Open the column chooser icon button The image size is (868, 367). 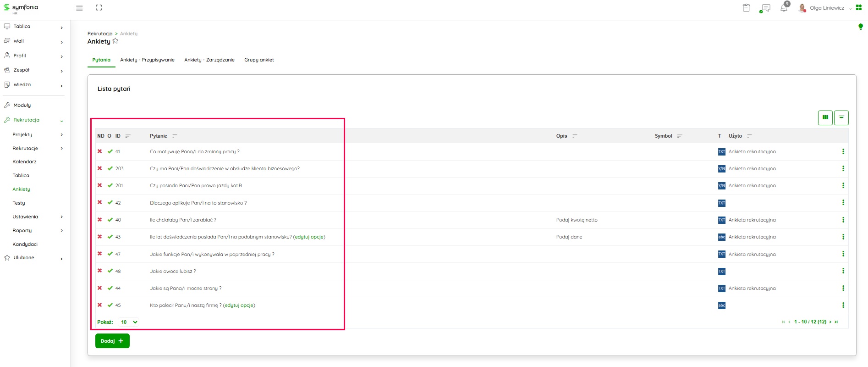point(825,118)
